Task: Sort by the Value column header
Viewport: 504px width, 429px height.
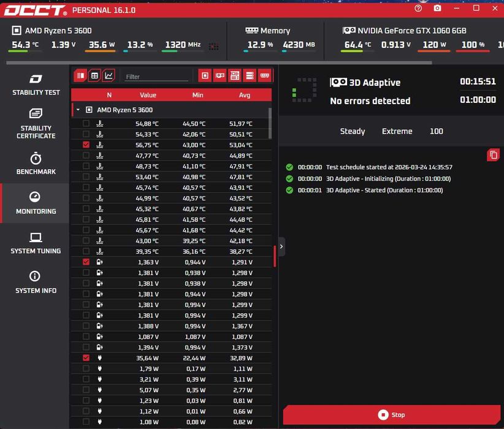Action: coord(148,95)
